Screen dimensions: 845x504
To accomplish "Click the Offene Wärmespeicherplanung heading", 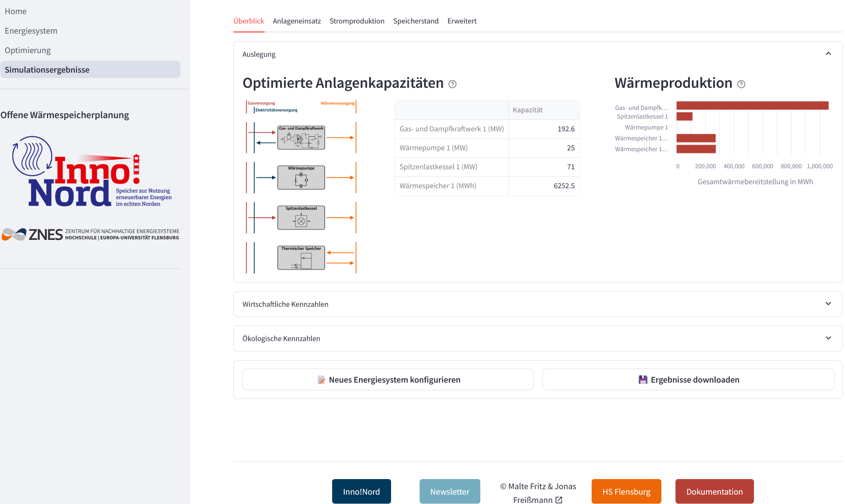I will point(65,115).
